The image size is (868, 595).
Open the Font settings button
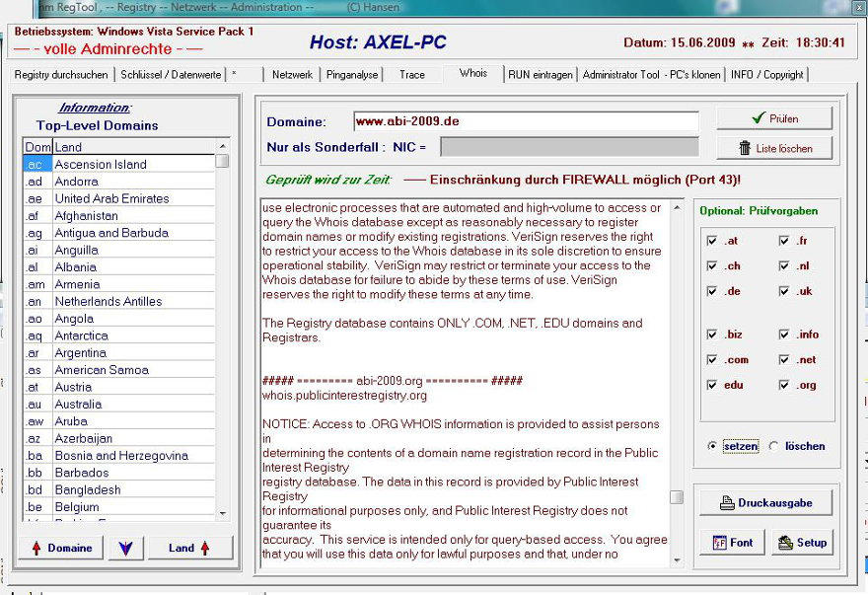pos(732,543)
